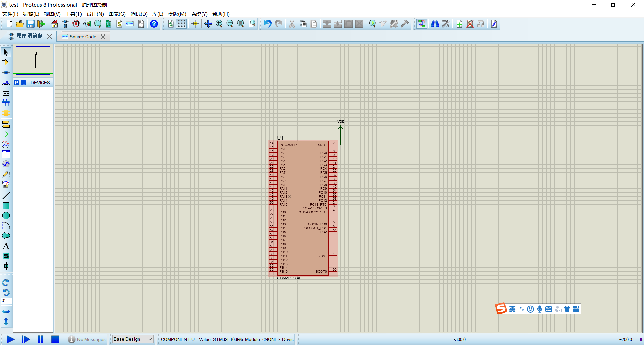This screenshot has width=644, height=345.
Task: Click the rotation angle input field
Action: (x=6, y=301)
